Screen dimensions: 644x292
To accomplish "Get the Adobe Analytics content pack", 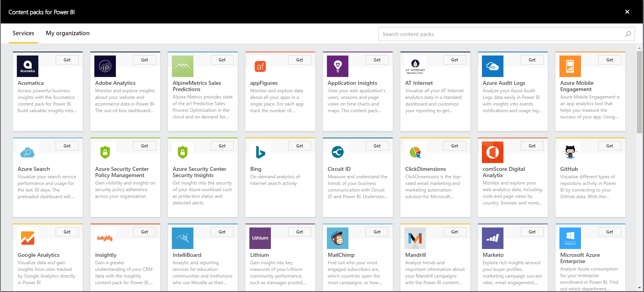I will click(144, 60).
